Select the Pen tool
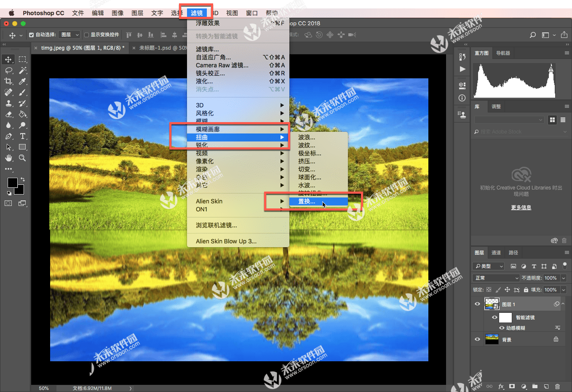Screen dimensions: 572x392 click(x=8, y=136)
